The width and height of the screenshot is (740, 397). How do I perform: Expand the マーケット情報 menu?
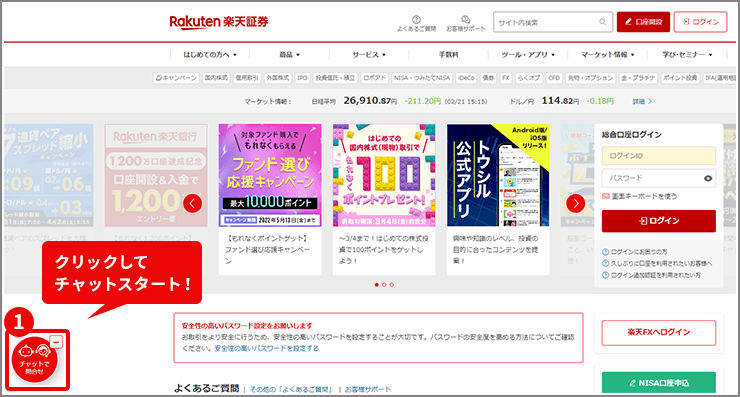607,55
